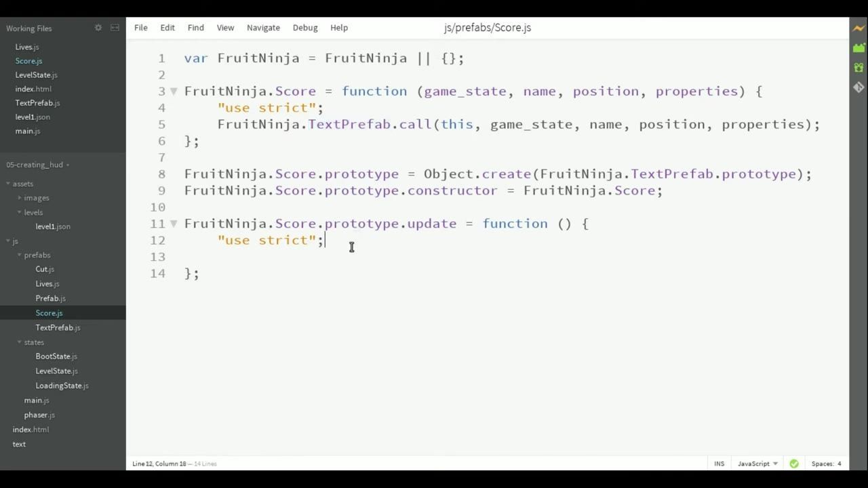Click the js/prefabs/Score.js title
The width and height of the screenshot is (868, 488).
(x=488, y=28)
